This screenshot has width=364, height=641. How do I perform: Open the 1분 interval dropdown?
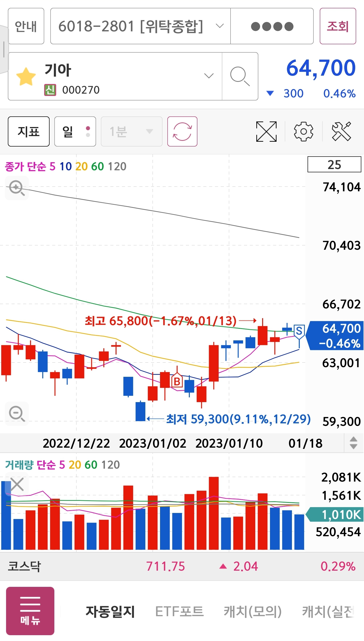pos(131,131)
